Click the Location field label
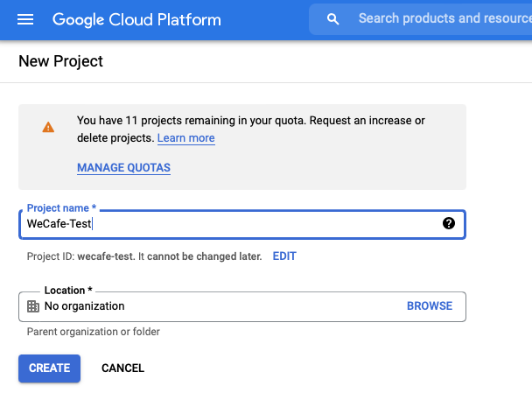Image resolution: width=532 pixels, height=414 pixels. pyautogui.click(x=67, y=291)
